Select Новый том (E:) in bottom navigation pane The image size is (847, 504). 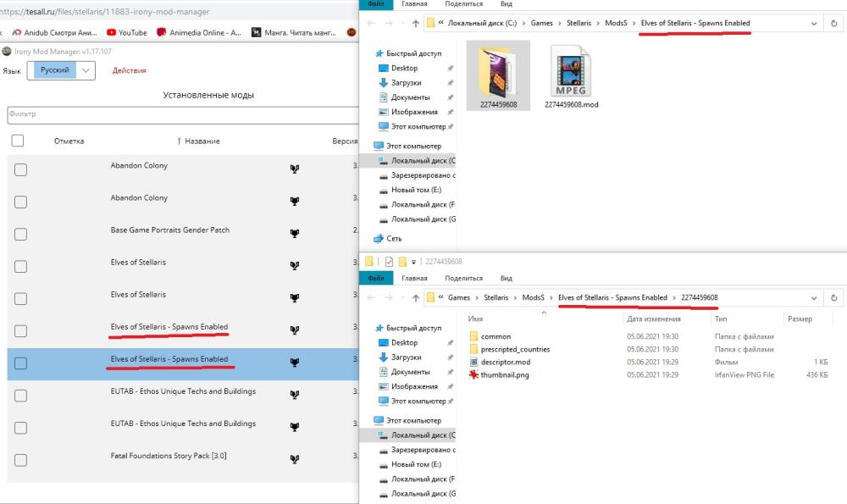tap(416, 464)
